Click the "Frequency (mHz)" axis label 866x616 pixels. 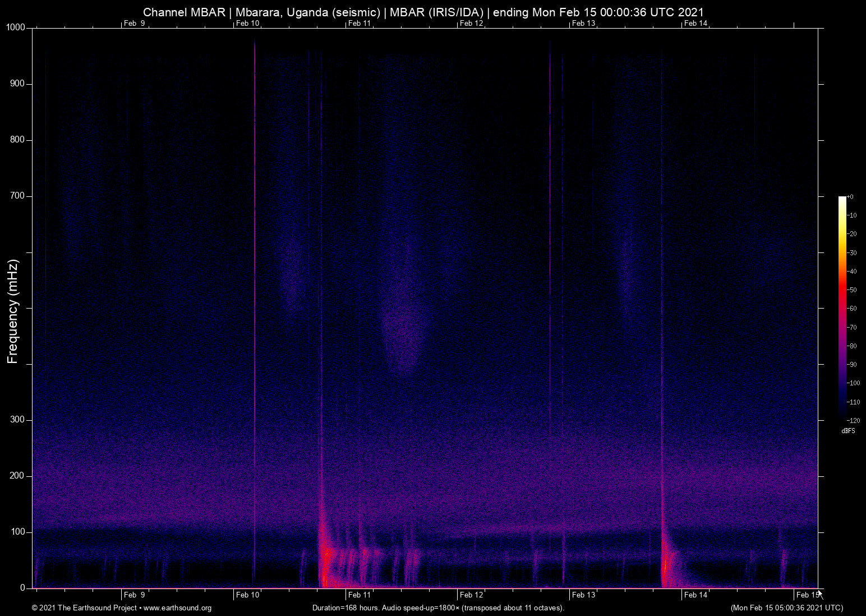pyautogui.click(x=13, y=311)
